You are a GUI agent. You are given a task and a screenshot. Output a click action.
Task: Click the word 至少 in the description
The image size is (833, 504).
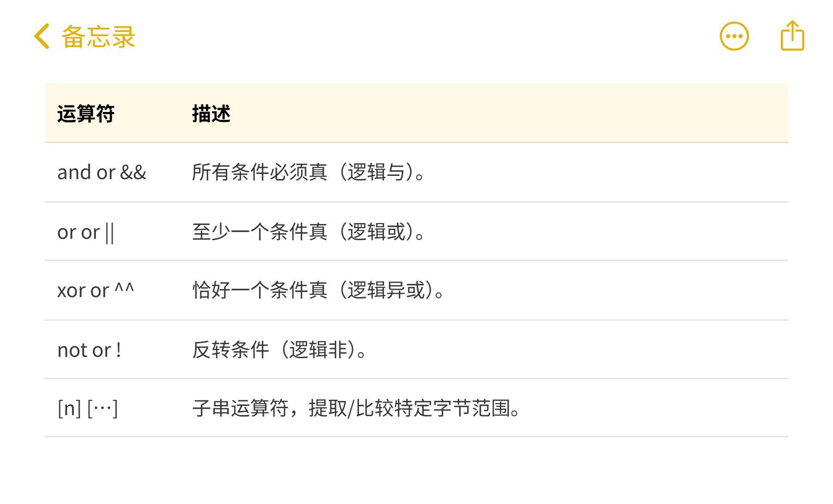click(x=211, y=232)
